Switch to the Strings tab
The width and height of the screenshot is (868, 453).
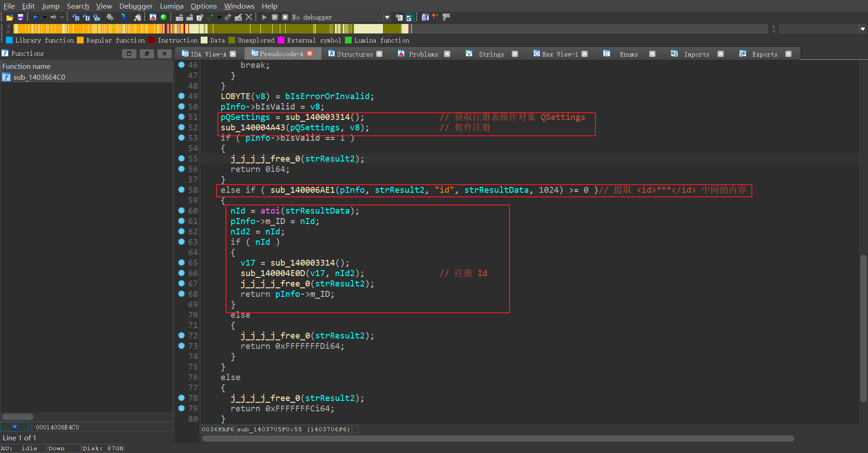click(491, 54)
